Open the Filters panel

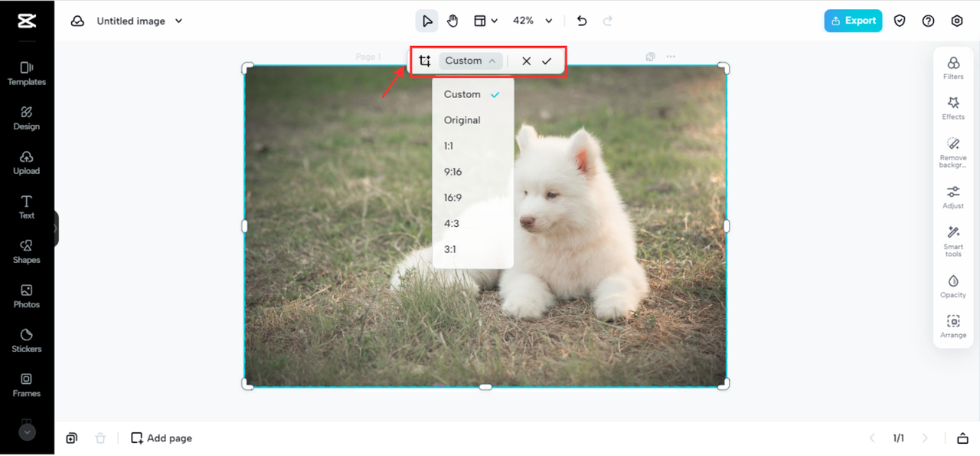tap(953, 68)
